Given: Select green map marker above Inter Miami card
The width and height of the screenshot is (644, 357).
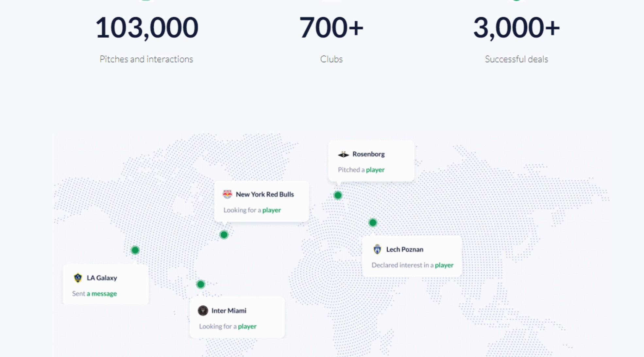Looking at the screenshot, I should pos(200,284).
